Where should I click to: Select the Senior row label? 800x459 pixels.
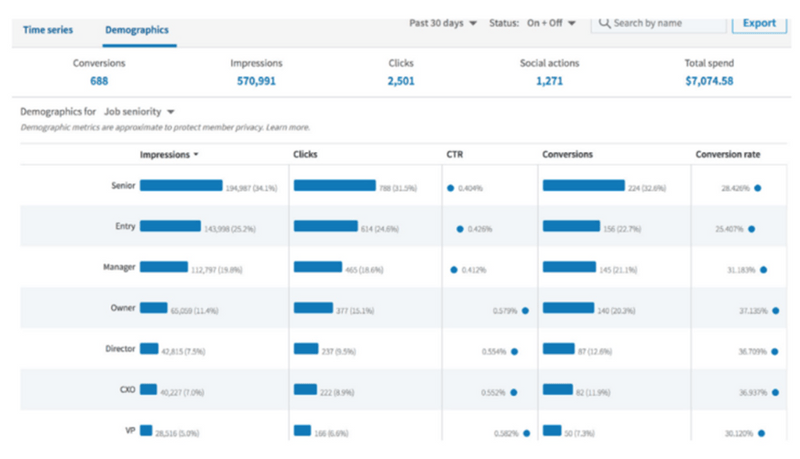[123, 185]
